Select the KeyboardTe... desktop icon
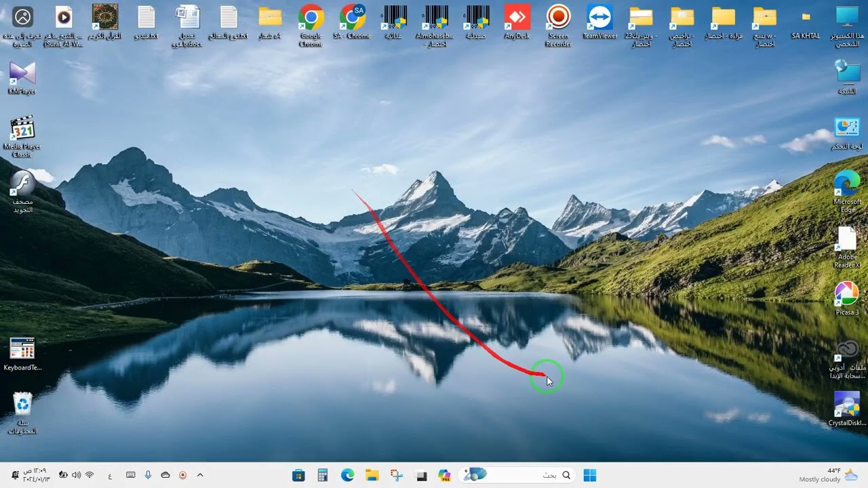Viewport: 868px width, 488px height. [22, 354]
